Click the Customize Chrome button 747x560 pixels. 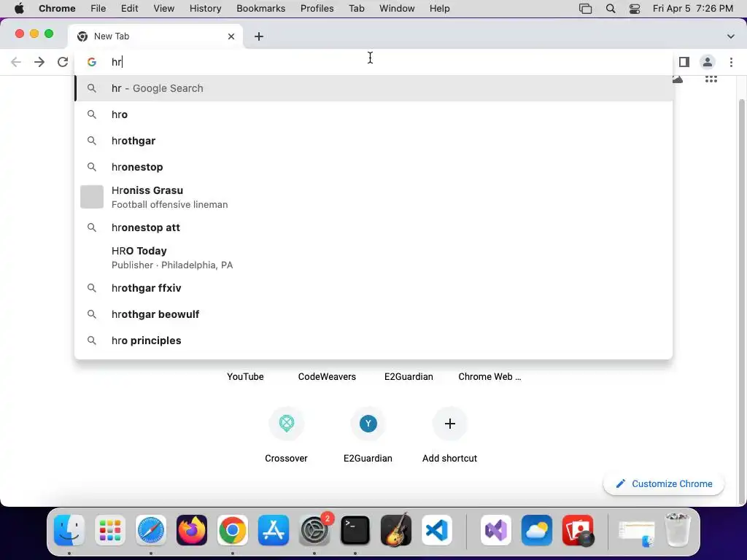click(664, 483)
